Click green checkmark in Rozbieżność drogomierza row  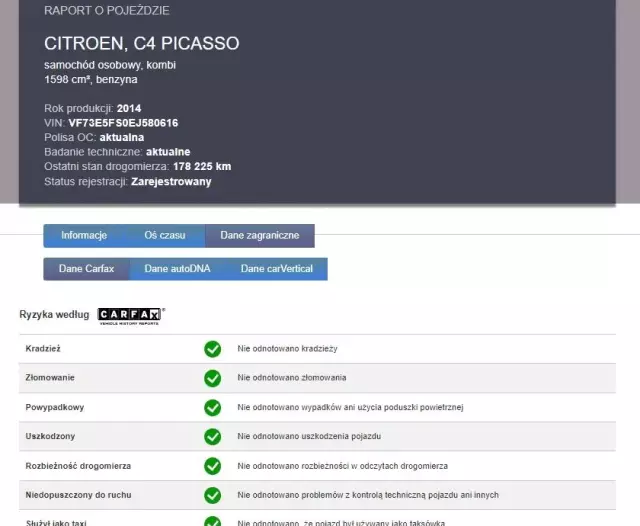(x=213, y=466)
